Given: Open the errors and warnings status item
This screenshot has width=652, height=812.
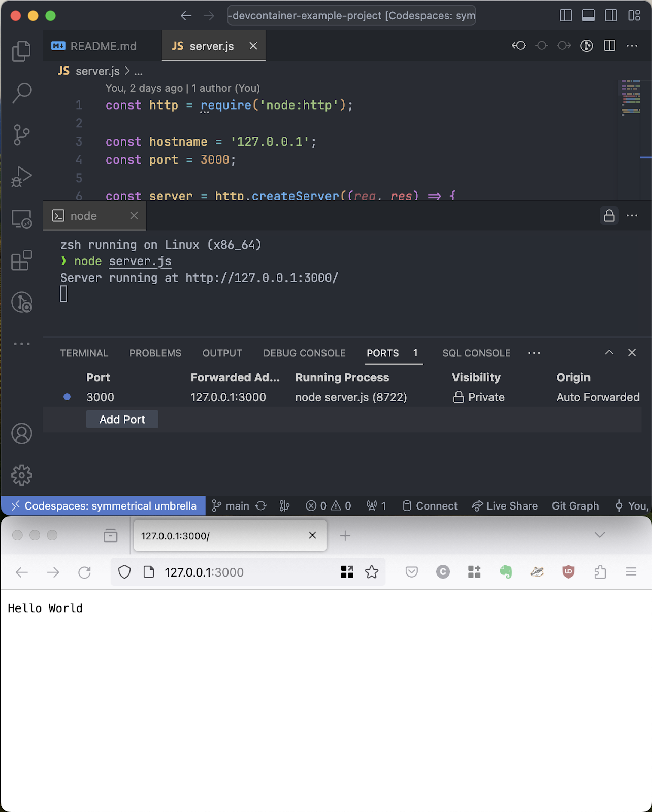Looking at the screenshot, I should [x=329, y=506].
